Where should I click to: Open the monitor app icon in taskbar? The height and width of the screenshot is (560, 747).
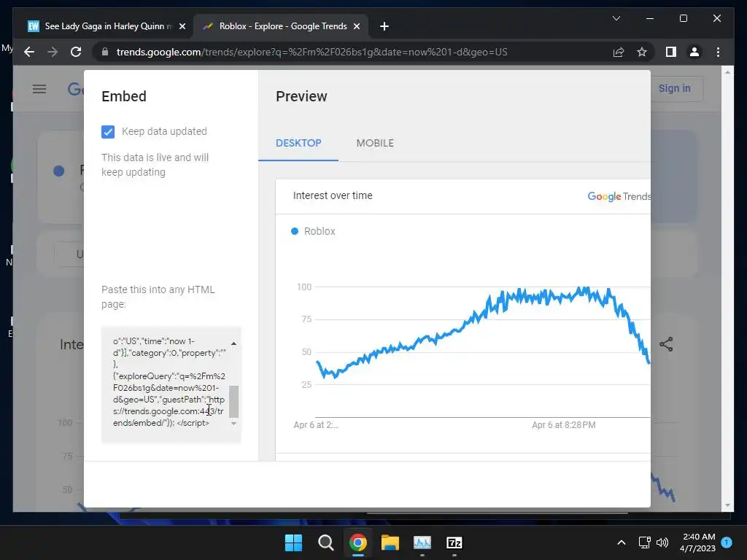[x=422, y=542]
